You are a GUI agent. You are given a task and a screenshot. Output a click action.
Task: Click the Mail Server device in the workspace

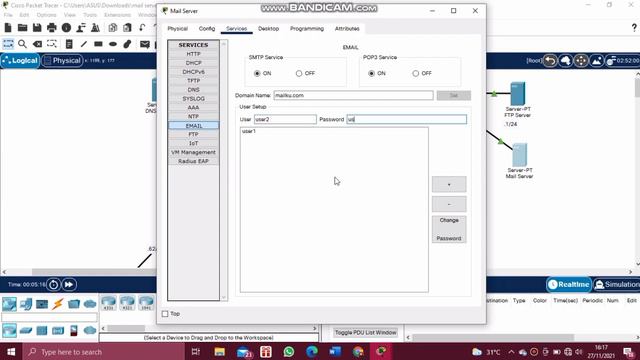click(x=520, y=154)
